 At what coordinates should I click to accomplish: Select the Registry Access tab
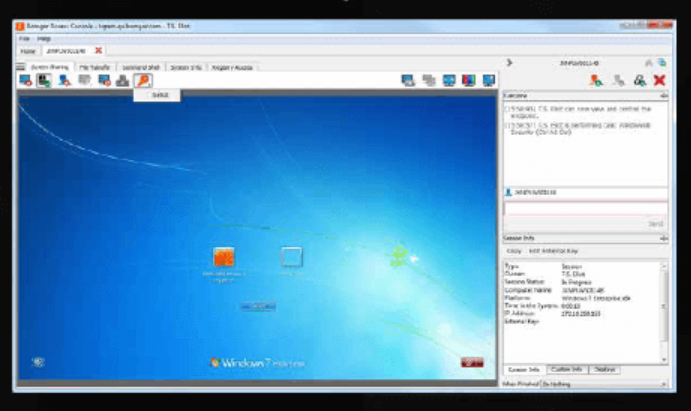(x=232, y=67)
